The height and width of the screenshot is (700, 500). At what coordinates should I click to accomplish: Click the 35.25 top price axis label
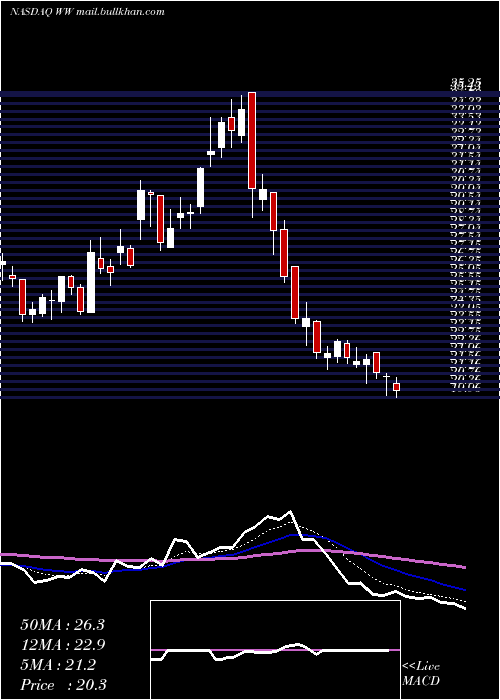[466, 83]
